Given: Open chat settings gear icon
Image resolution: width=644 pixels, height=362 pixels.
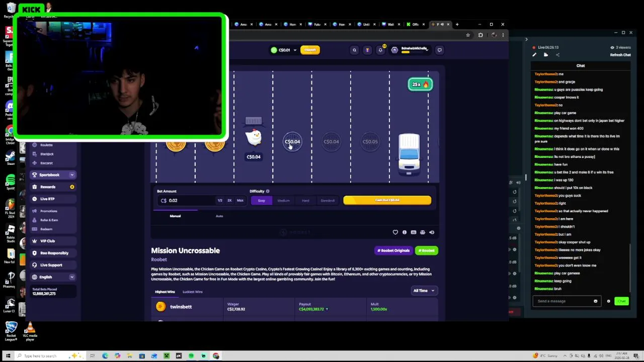Looking at the screenshot, I should click(x=608, y=301).
